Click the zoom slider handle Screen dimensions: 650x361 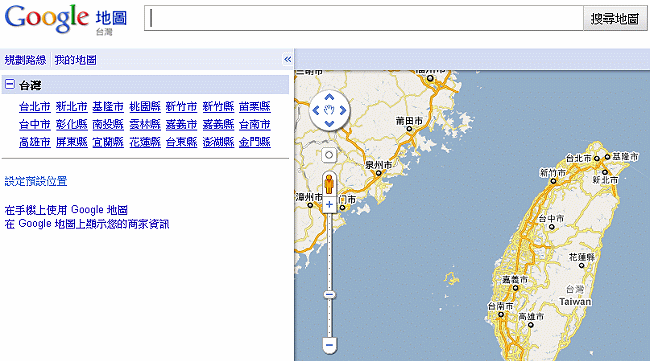[329, 295]
